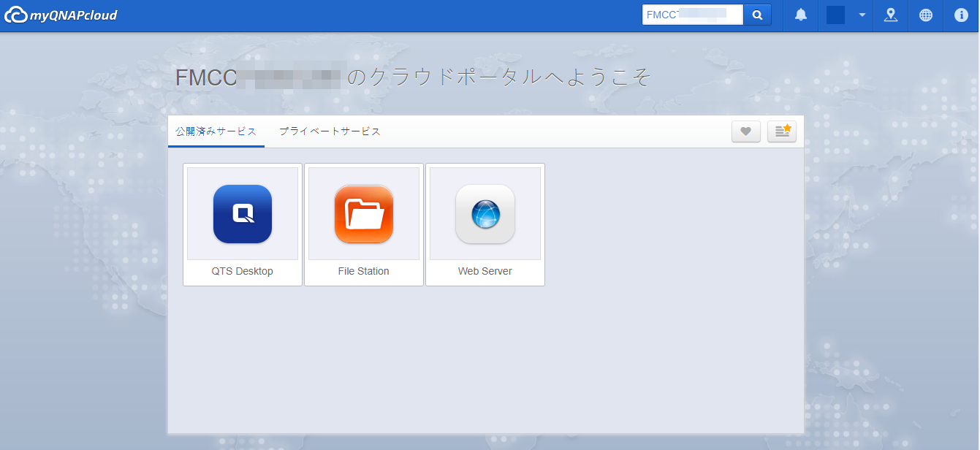Switch to プライベートサービス tab
This screenshot has width=980, height=450.
point(330,131)
